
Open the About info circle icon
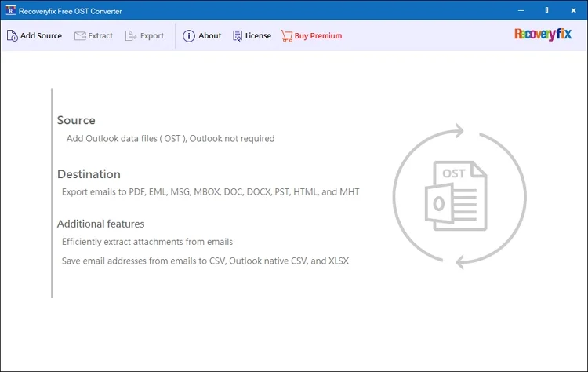click(x=189, y=36)
